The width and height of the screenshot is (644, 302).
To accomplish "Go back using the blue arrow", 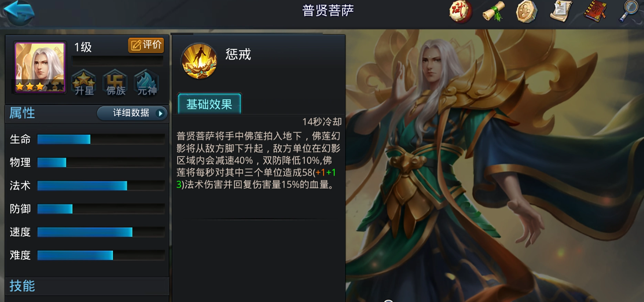I will [x=19, y=12].
